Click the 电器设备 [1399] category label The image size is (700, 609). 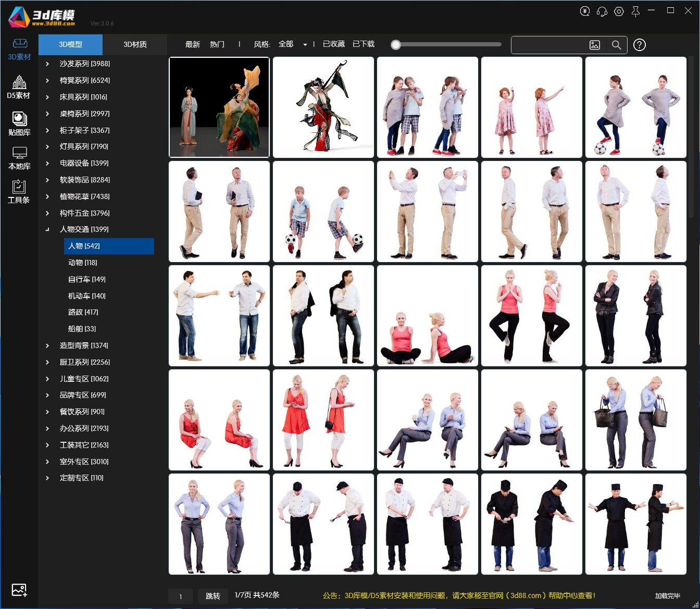84,164
